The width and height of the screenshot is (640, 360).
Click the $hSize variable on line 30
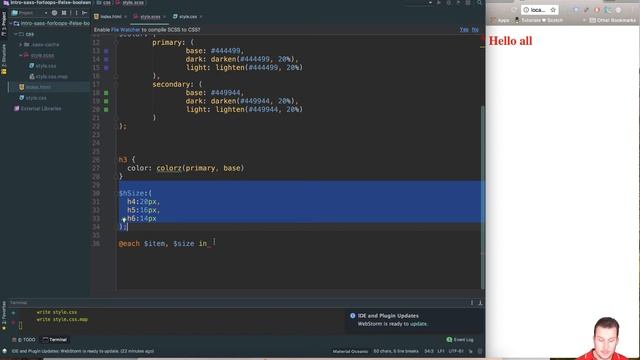[x=131, y=193]
